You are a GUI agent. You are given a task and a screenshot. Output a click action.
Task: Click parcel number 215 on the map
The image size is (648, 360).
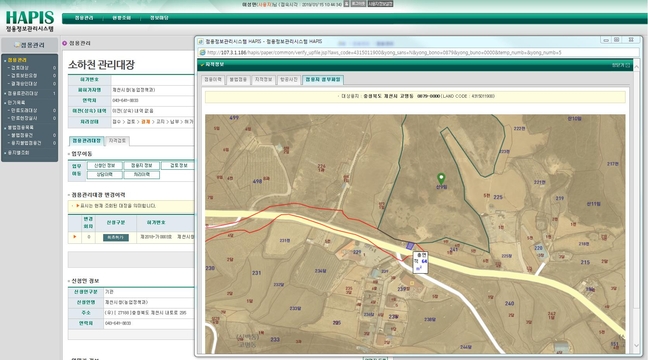(x=585, y=262)
